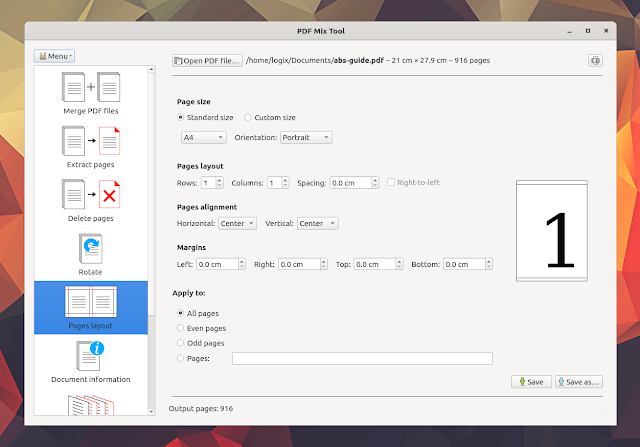Open the A4 page size dropdown
This screenshot has height=447, width=640.
coord(204,137)
